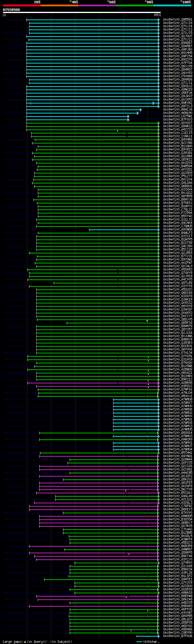
Task: Click the cyan alignment bar of UniRef100_A9SND8
Action: (124, 230)
